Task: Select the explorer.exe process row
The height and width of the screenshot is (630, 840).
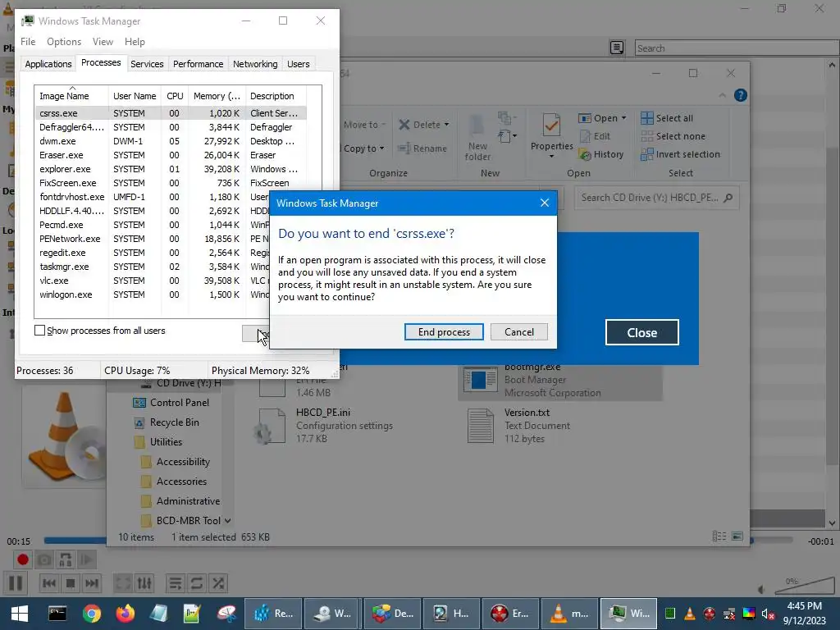Action: (171, 169)
